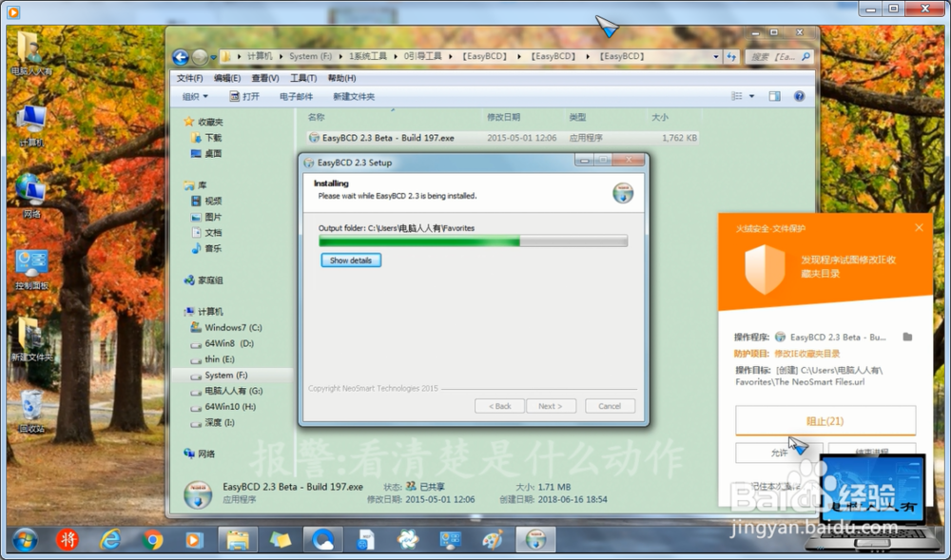Click 新建文件夹 in the Explorer toolbar

click(354, 96)
